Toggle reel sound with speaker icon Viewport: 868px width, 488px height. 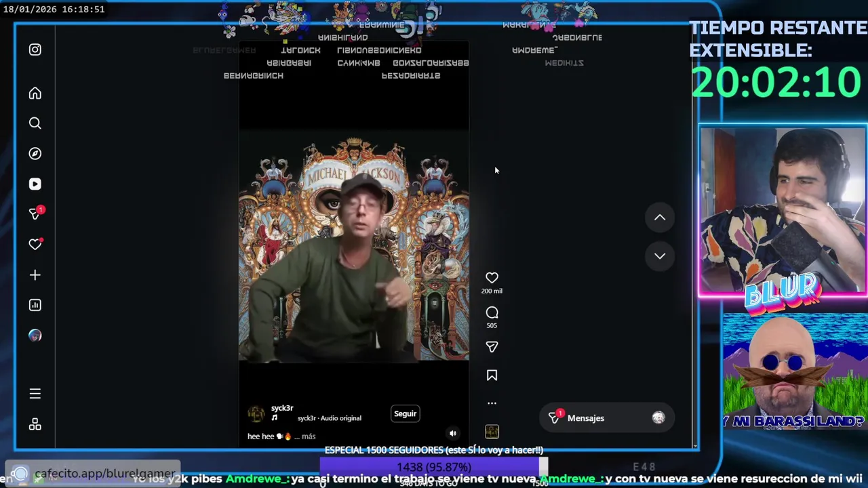453,434
